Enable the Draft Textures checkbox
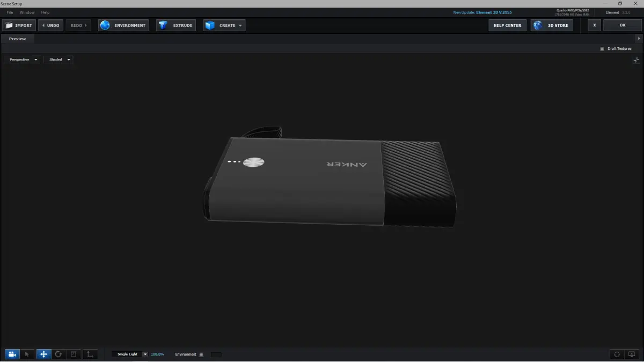 [602, 49]
